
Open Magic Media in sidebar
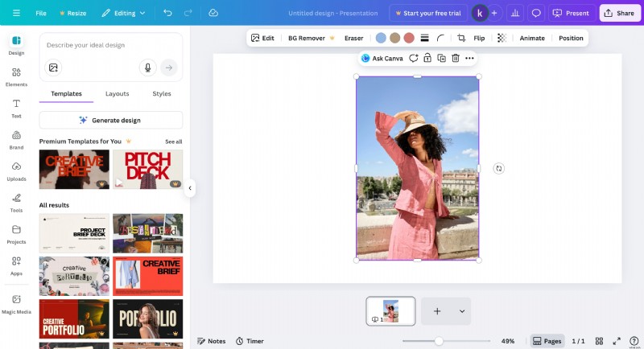pos(16,303)
